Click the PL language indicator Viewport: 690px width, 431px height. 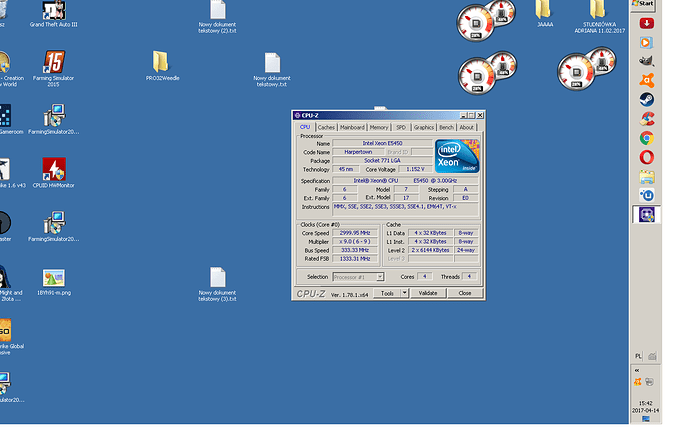(x=639, y=356)
